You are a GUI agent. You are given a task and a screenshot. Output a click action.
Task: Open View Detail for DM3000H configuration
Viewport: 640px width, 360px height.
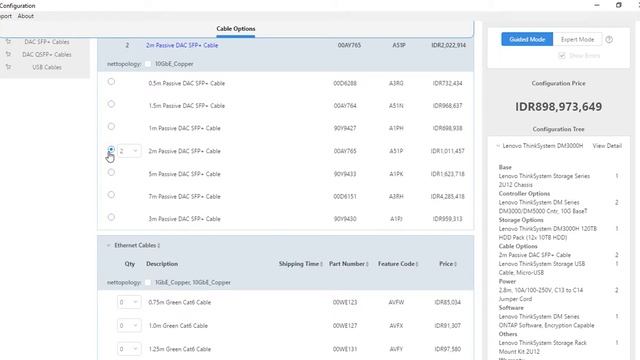607,146
